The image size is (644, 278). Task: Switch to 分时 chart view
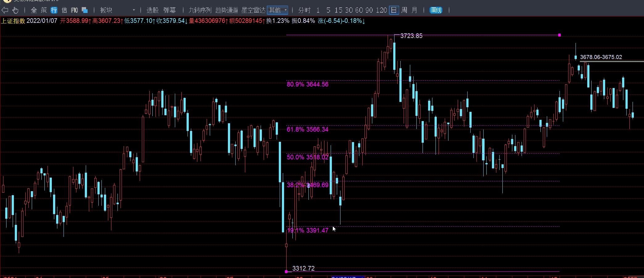tap(304, 10)
